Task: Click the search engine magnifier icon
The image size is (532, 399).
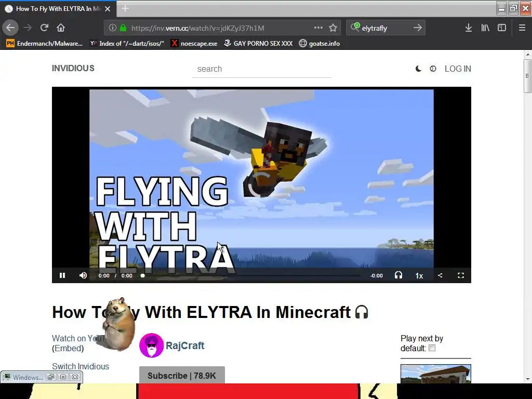Action: pos(355,27)
